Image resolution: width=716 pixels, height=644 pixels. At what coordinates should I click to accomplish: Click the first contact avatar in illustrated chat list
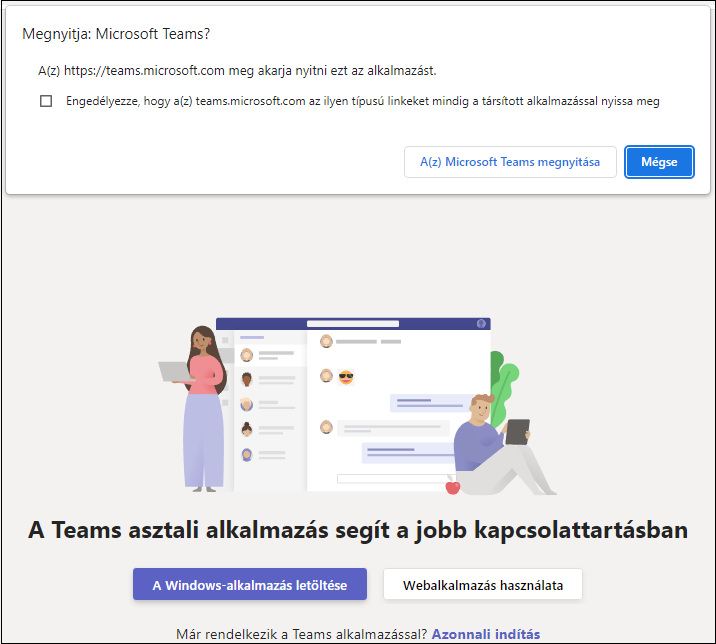pyautogui.click(x=247, y=355)
